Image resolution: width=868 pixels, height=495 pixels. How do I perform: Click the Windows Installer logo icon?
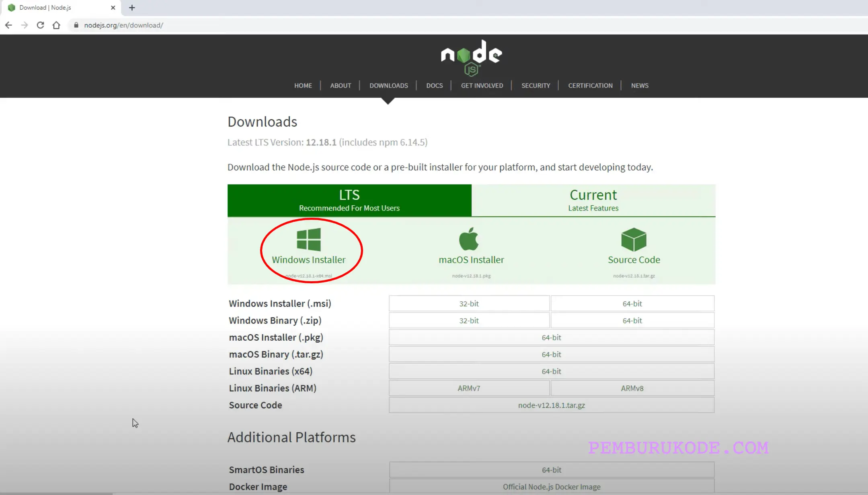[x=308, y=239]
